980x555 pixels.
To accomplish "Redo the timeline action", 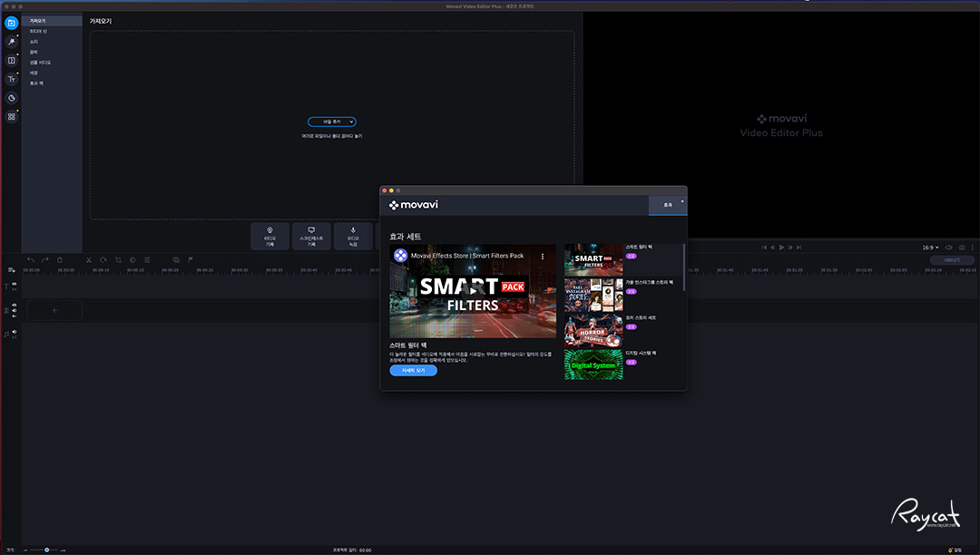I will click(x=45, y=259).
